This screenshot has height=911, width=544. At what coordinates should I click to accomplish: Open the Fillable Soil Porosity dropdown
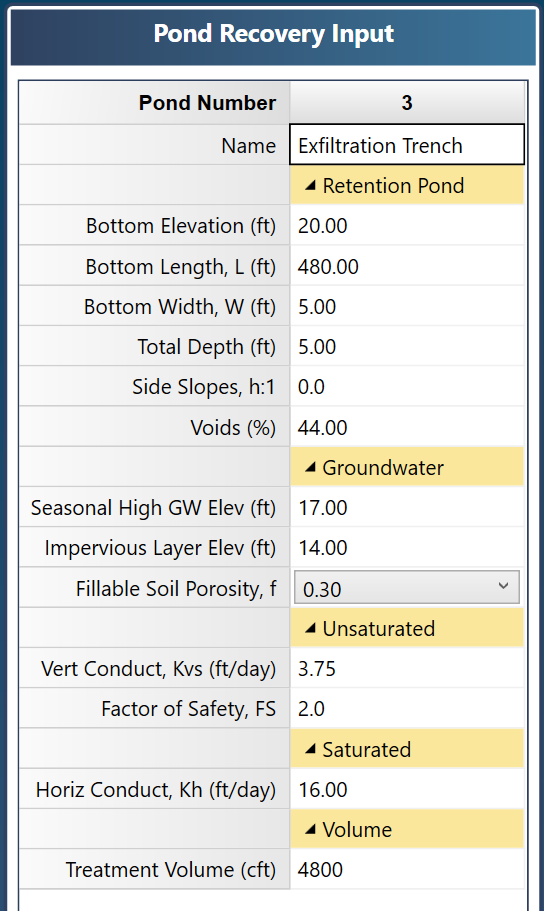407,588
